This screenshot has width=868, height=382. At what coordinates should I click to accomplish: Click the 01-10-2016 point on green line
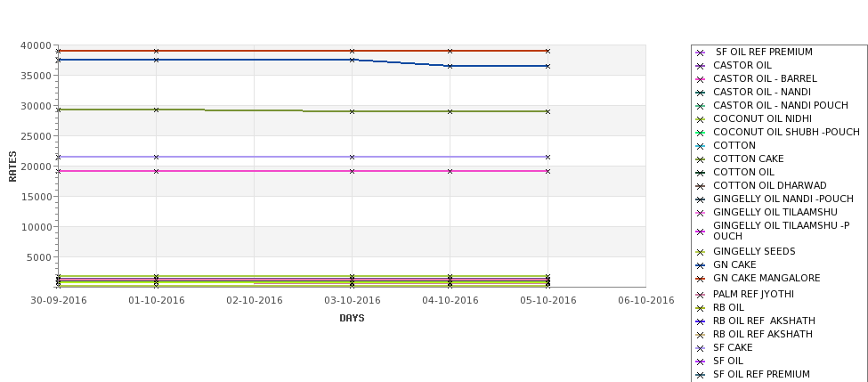tap(156, 110)
